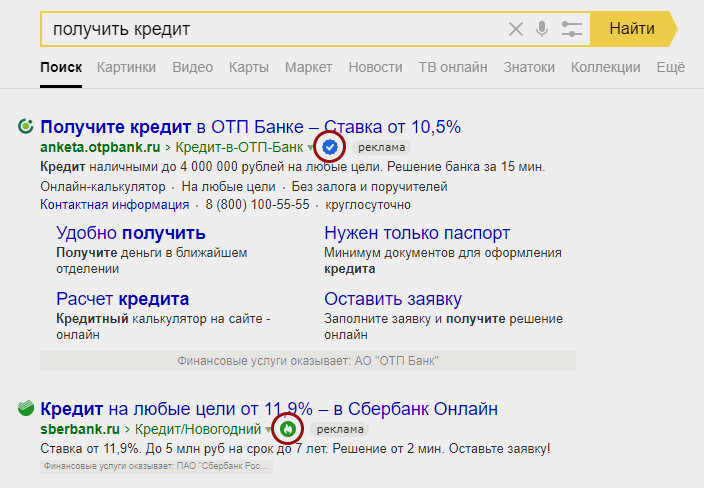Click truncated ПАО Сбербанк financial services notice

coord(157,466)
